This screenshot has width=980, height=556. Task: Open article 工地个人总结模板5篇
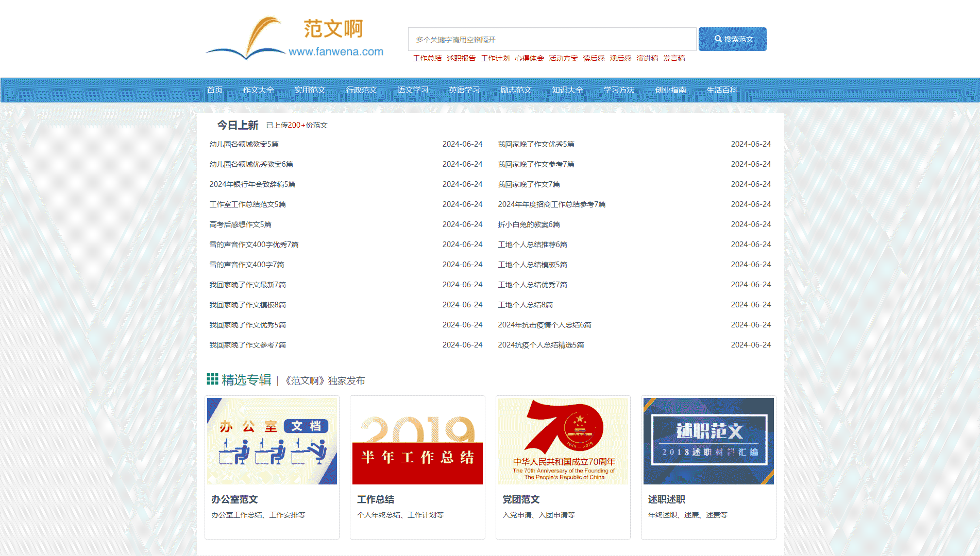[532, 265]
